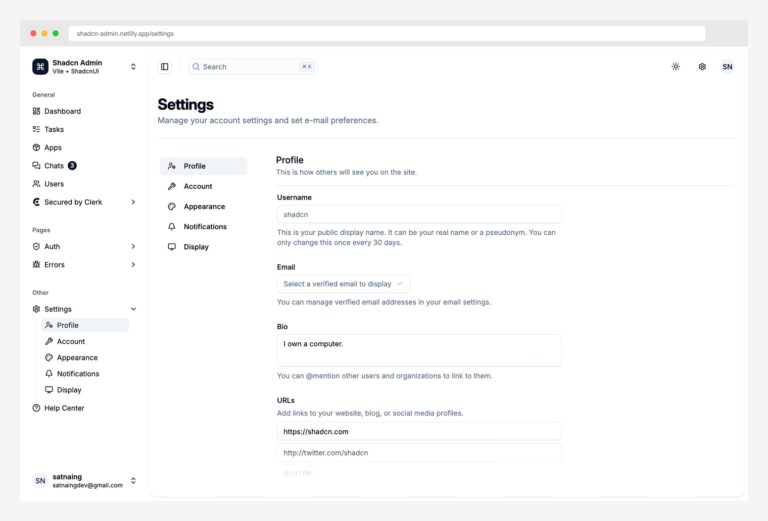Open satnaing user menu chevrons
This screenshot has width=768, height=521.
[x=133, y=481]
